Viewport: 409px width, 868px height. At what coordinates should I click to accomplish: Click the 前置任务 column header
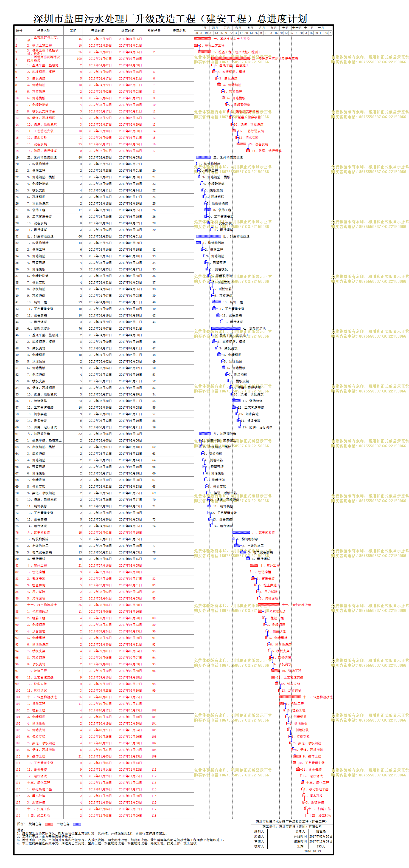tap(154, 31)
